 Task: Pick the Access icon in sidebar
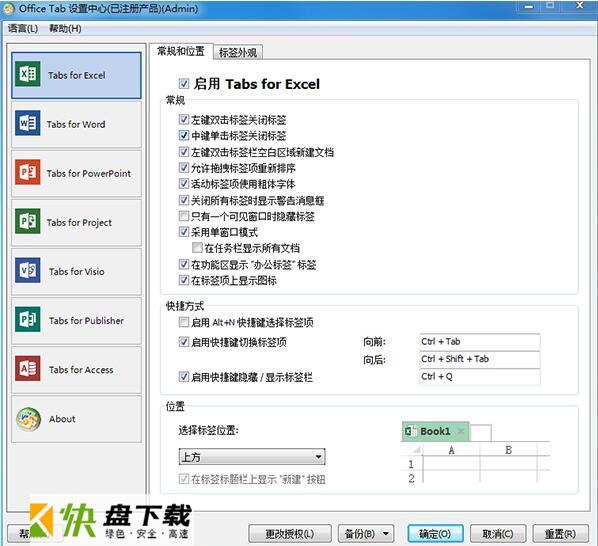tap(27, 368)
